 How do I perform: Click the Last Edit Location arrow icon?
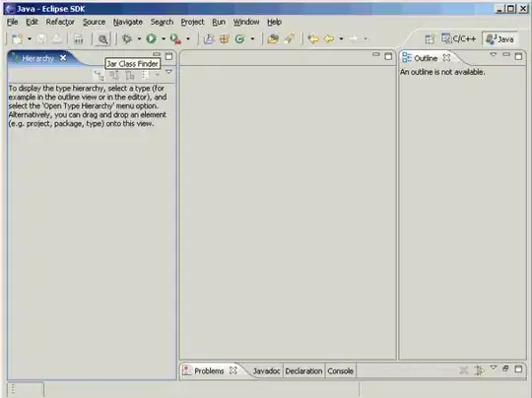point(313,39)
